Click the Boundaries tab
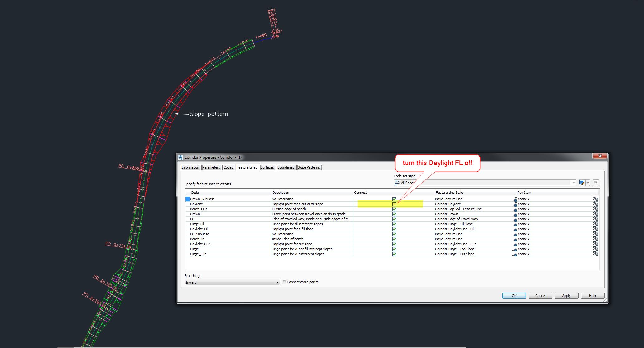Viewport: 644px width, 348px height. pyautogui.click(x=286, y=167)
